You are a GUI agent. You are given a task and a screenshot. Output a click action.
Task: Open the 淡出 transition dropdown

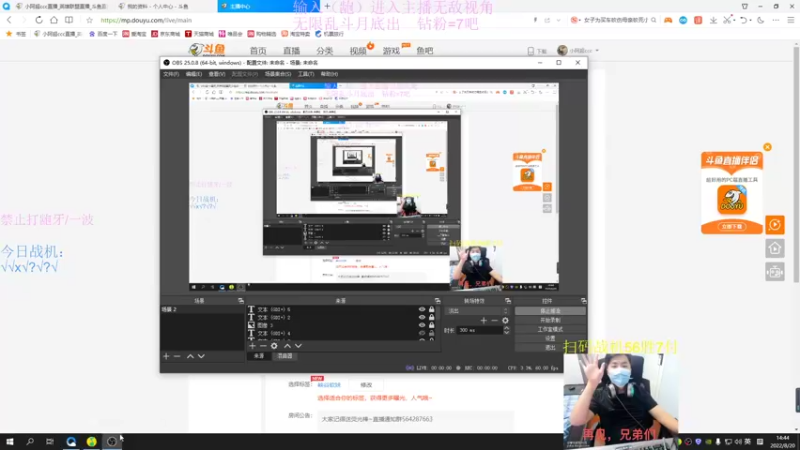click(478, 311)
